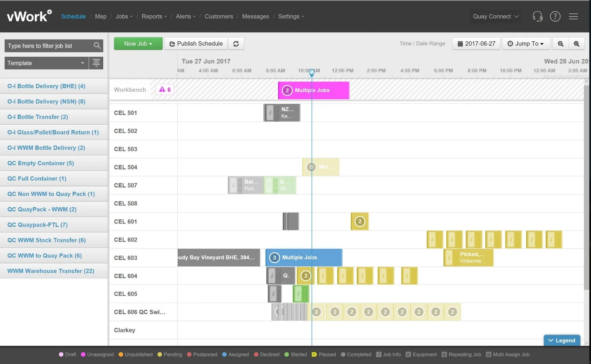Zoom in the timeline
Viewport: 591px width, 364px height.
tap(576, 44)
